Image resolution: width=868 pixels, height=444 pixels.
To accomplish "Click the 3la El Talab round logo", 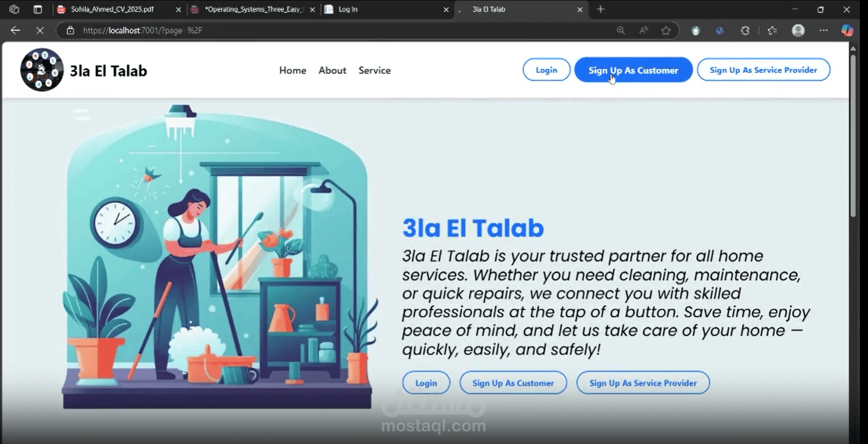I will coord(42,70).
